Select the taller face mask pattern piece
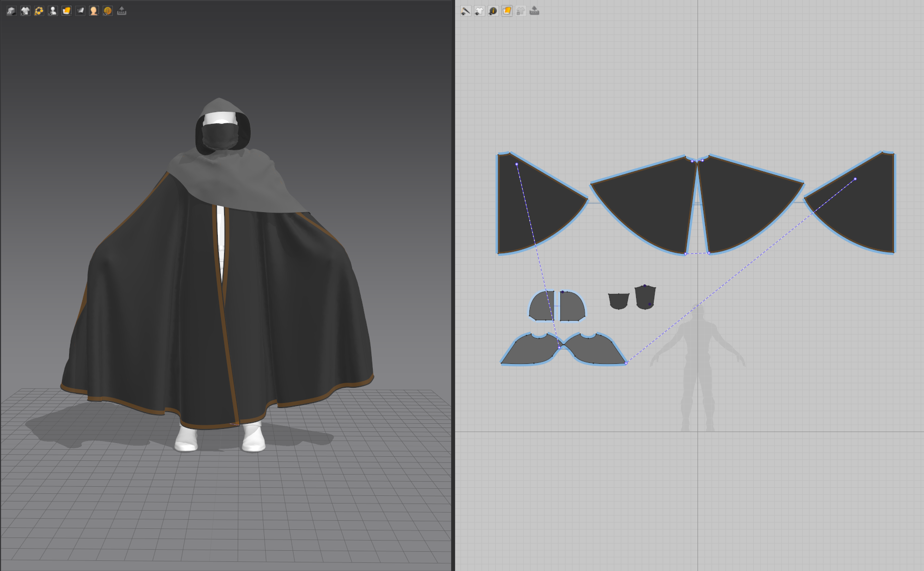The height and width of the screenshot is (571, 924). [x=645, y=298]
